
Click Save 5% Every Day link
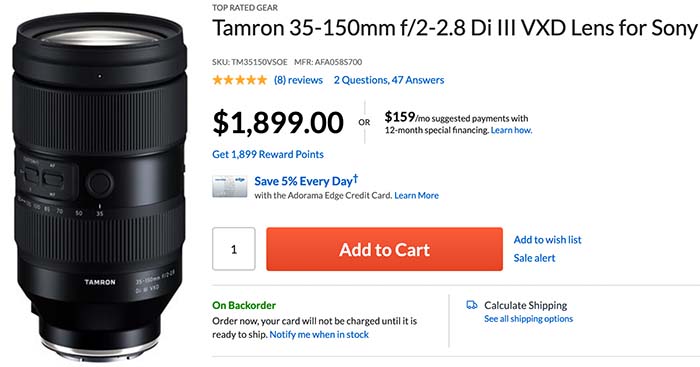[x=306, y=180]
